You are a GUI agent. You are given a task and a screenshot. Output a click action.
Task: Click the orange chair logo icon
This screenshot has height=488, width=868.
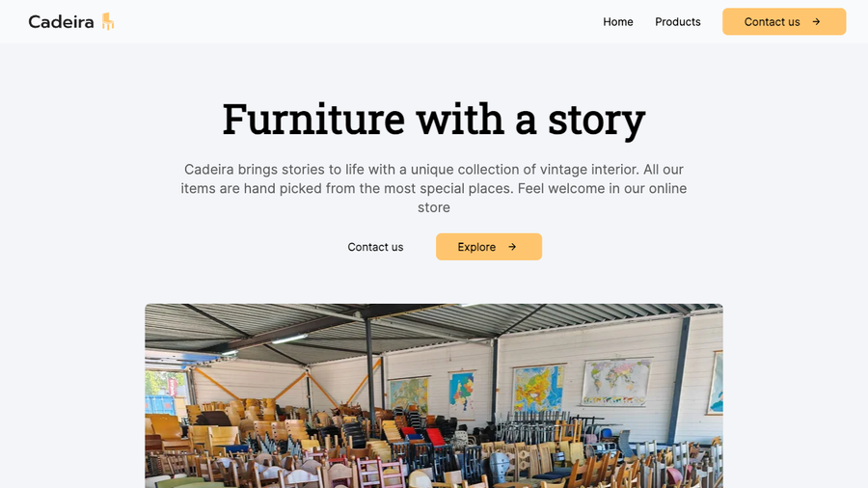108,21
